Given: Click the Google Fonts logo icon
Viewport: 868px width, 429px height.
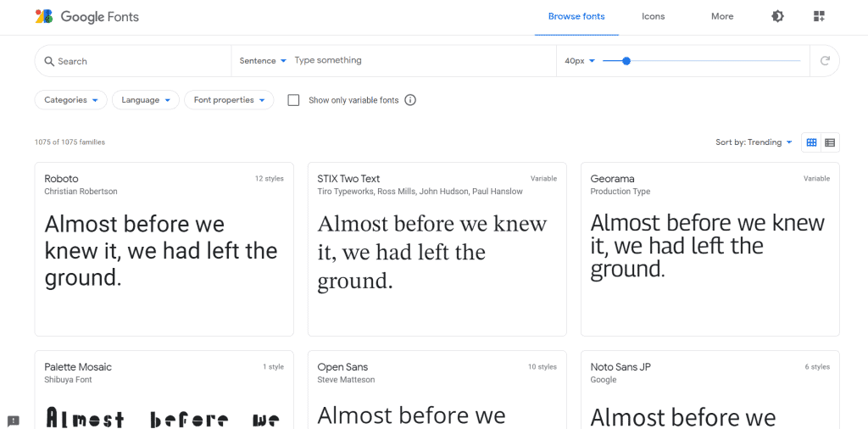Looking at the screenshot, I should 44,17.
